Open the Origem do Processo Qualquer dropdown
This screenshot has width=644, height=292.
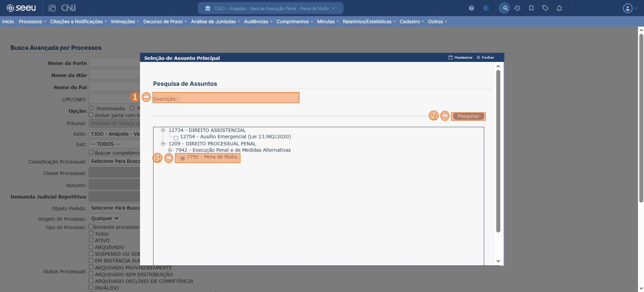[x=104, y=218]
